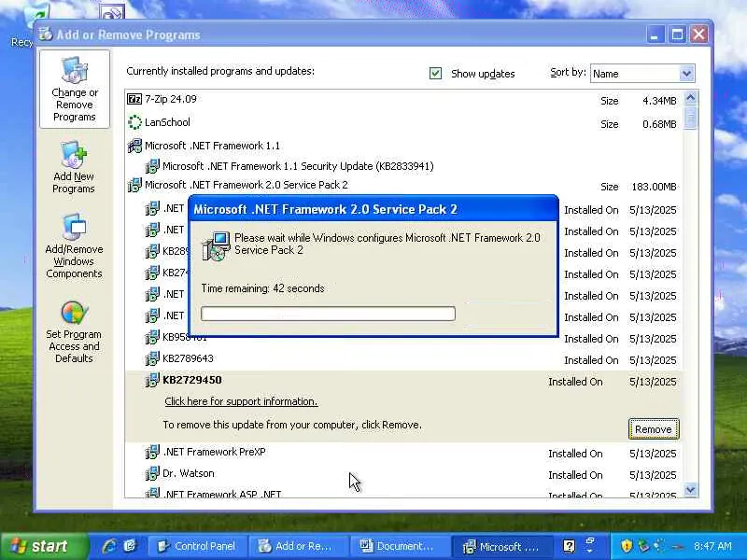747x560 pixels.
Task: Click the Start button
Action: [x=45, y=546]
